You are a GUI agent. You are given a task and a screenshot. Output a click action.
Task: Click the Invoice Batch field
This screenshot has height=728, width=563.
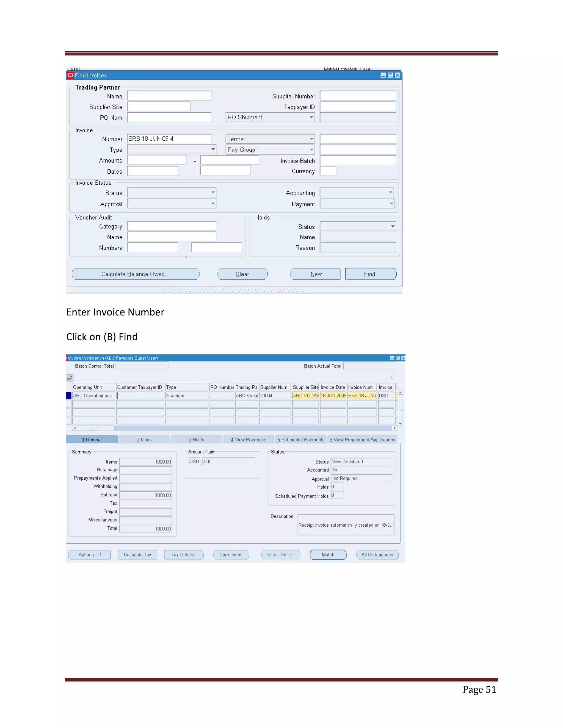pyautogui.click(x=358, y=160)
